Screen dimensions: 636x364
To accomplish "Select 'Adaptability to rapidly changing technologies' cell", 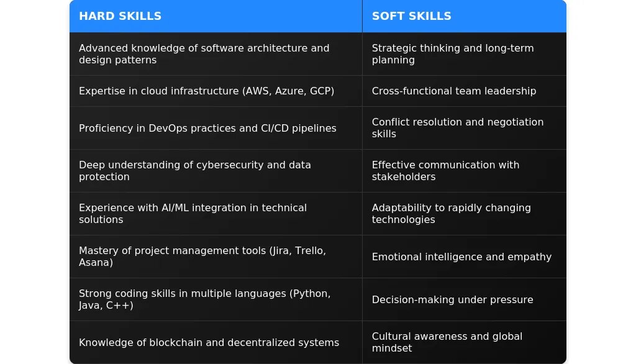I will click(465, 214).
